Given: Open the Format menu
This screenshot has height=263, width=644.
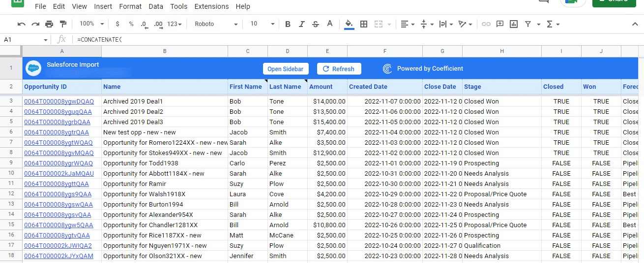Looking at the screenshot, I should [130, 6].
